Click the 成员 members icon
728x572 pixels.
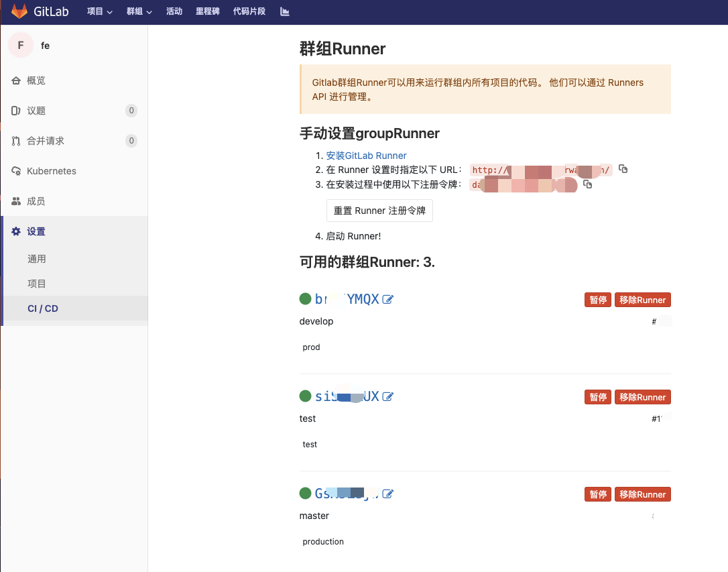click(16, 201)
